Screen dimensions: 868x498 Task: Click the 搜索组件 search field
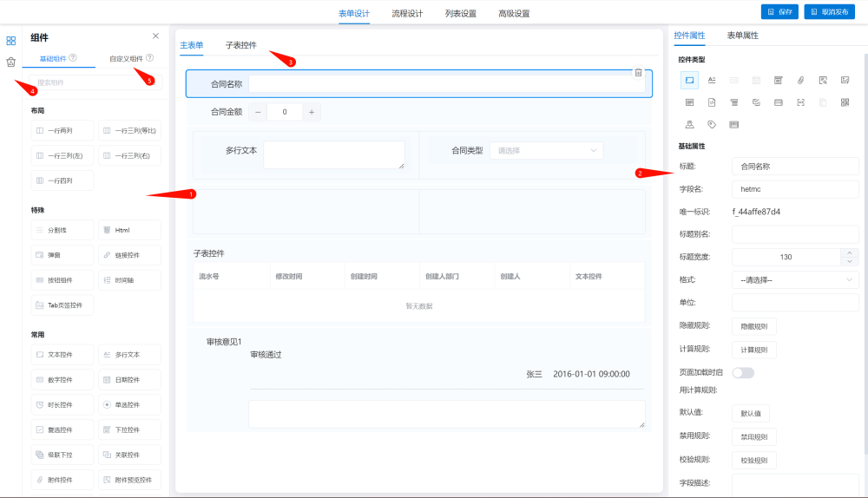click(x=95, y=82)
